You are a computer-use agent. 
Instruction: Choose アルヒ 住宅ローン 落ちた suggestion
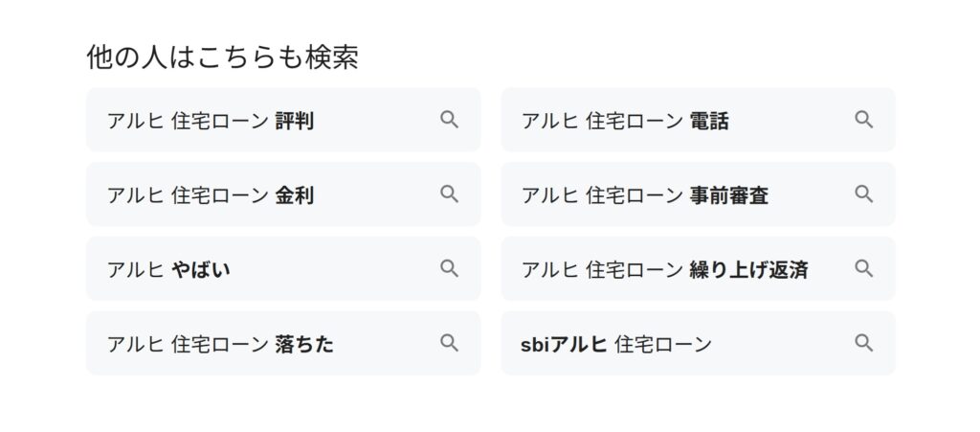tap(283, 343)
